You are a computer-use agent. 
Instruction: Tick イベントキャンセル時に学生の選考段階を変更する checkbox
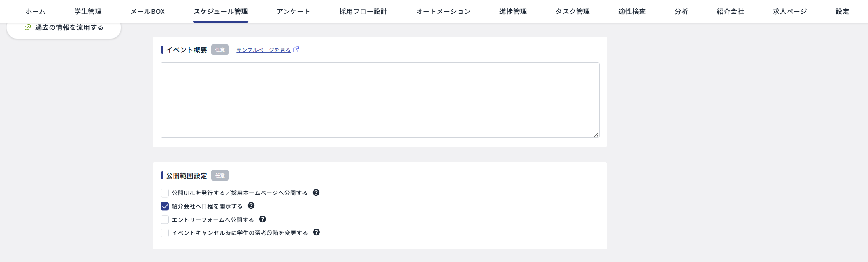point(164,233)
